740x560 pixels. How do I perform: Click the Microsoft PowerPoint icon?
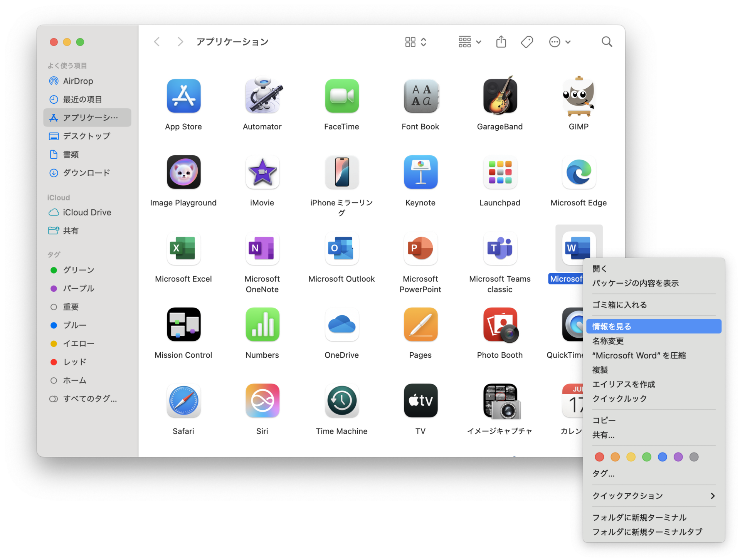tap(420, 249)
